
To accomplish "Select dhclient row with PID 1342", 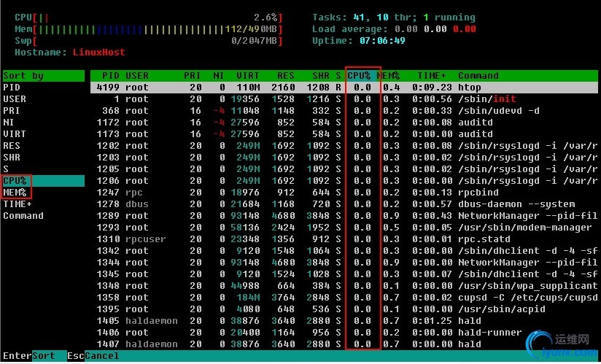I will pyautogui.click(x=344, y=251).
